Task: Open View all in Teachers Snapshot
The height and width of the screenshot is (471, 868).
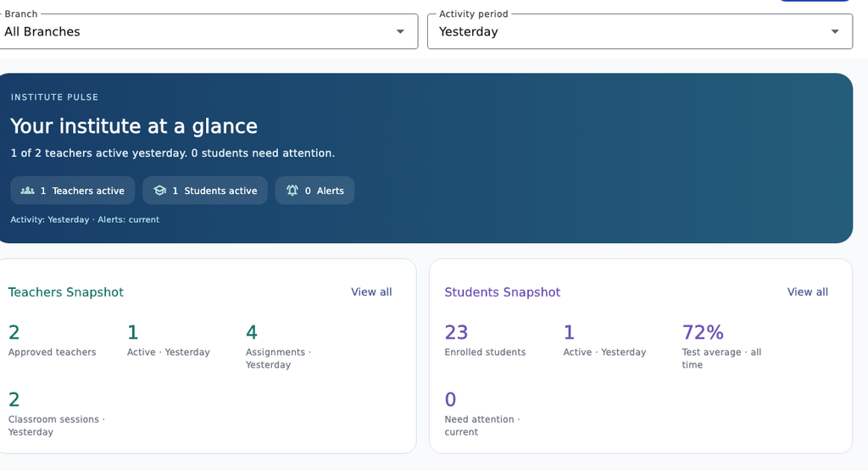Action: [371, 291]
